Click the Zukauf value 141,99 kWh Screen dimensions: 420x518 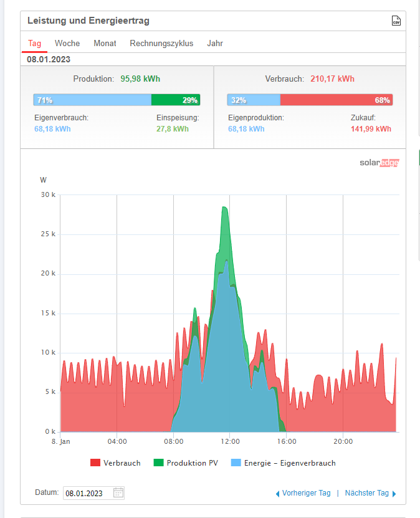click(x=371, y=129)
